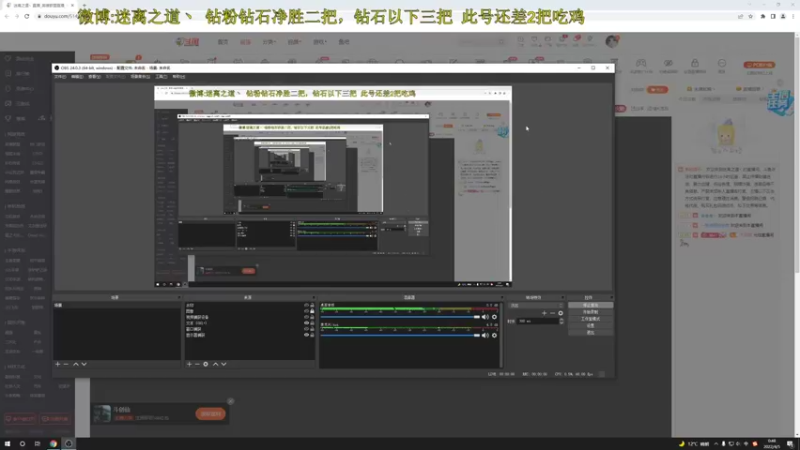
Task: Pop out the audio Mixer dock
Action: (x=502, y=297)
